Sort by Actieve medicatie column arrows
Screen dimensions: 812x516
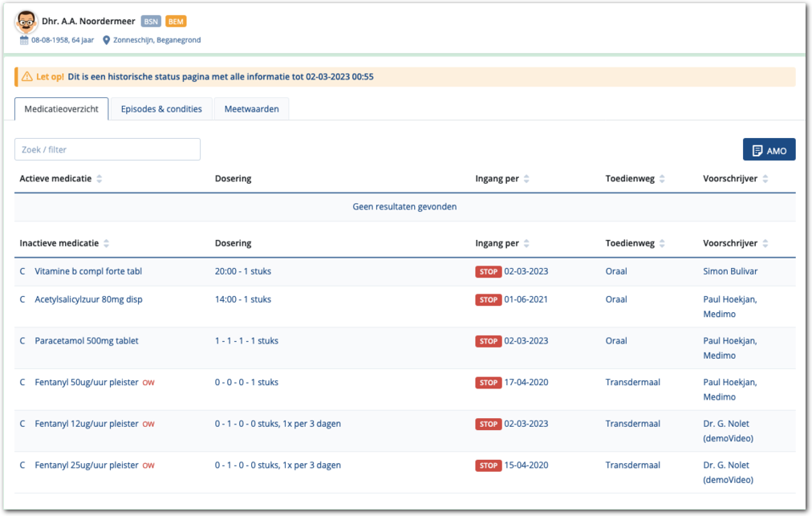99,179
